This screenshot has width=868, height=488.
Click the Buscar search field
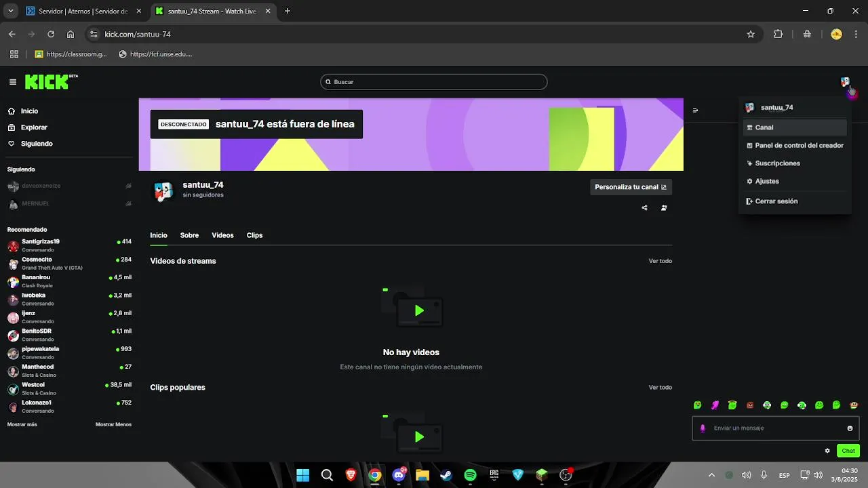point(434,82)
